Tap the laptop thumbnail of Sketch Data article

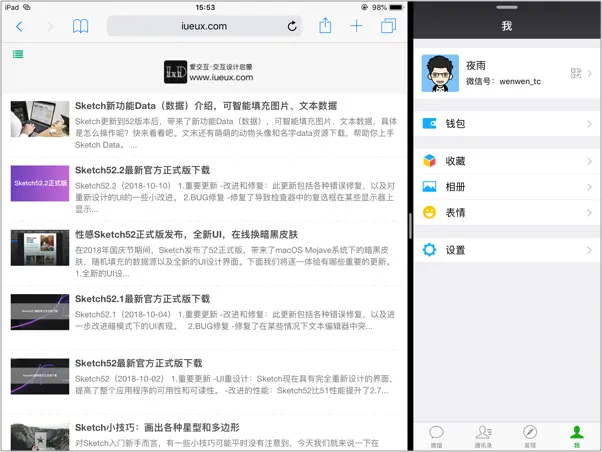click(40, 119)
